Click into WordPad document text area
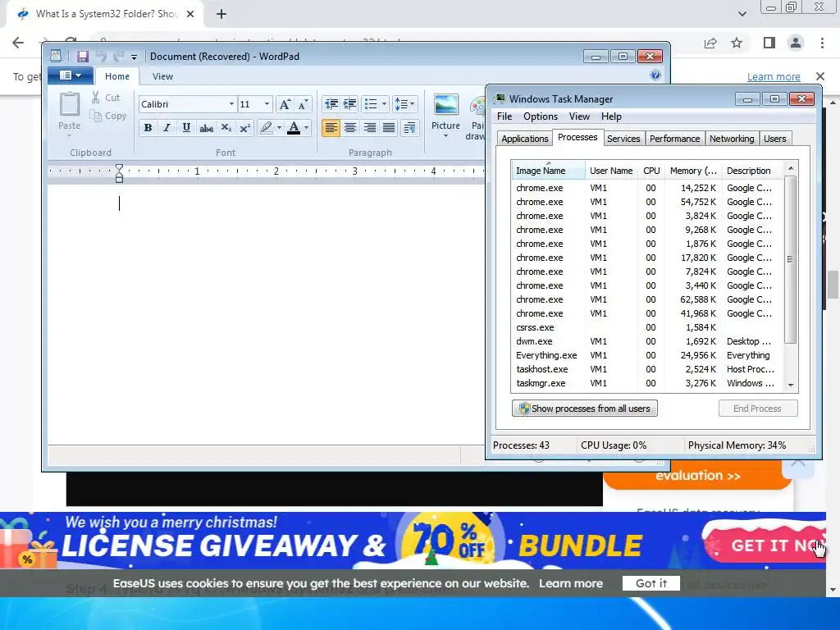This screenshot has width=840, height=630. [266, 314]
